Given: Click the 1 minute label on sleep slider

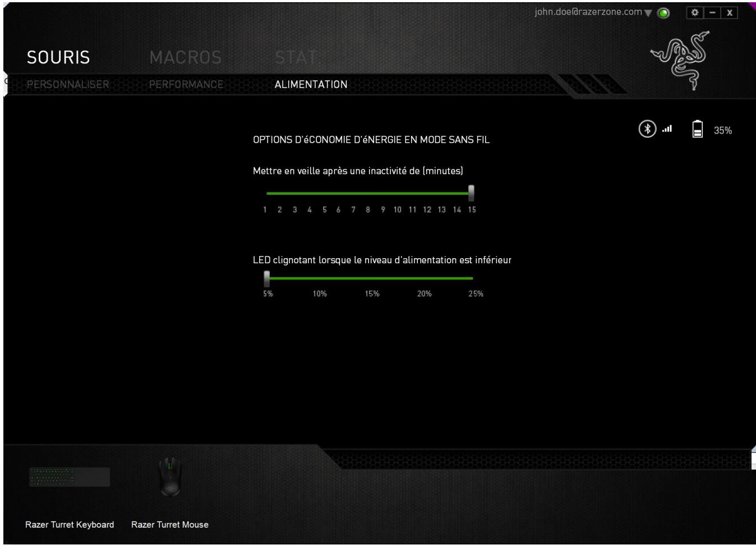Looking at the screenshot, I should [265, 209].
